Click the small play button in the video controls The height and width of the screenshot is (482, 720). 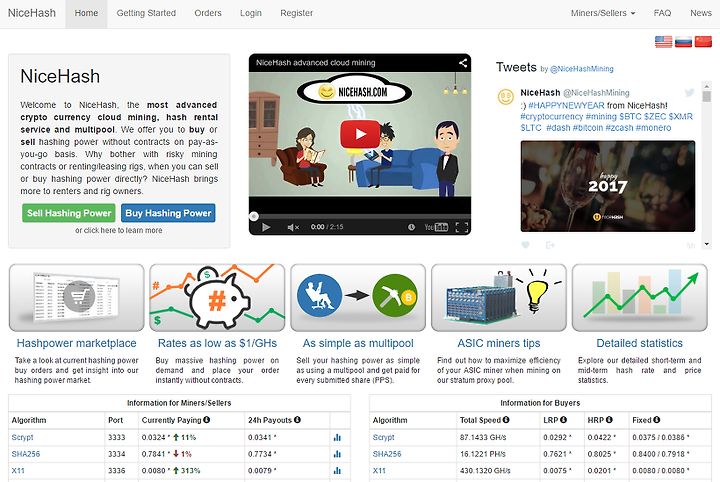click(265, 227)
